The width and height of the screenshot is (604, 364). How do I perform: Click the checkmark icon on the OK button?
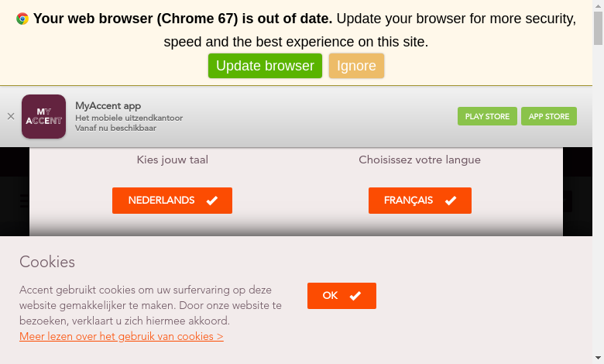pos(355,296)
